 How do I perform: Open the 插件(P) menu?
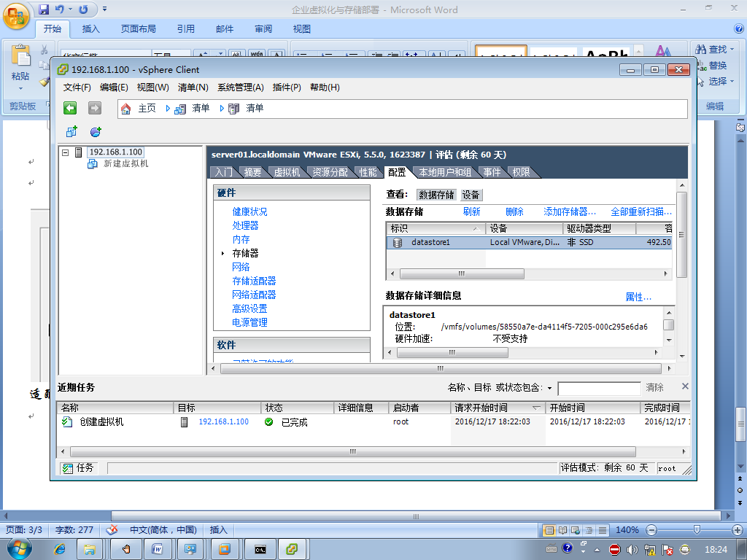click(287, 87)
